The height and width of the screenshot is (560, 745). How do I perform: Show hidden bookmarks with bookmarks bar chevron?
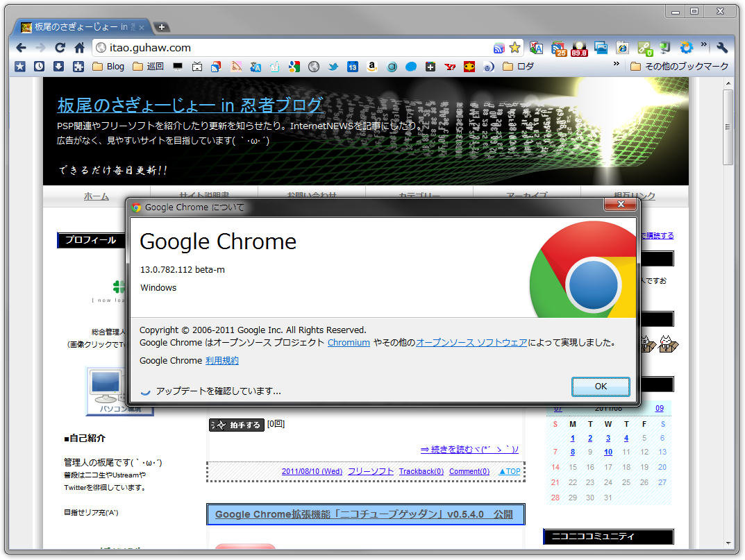pyautogui.click(x=617, y=64)
